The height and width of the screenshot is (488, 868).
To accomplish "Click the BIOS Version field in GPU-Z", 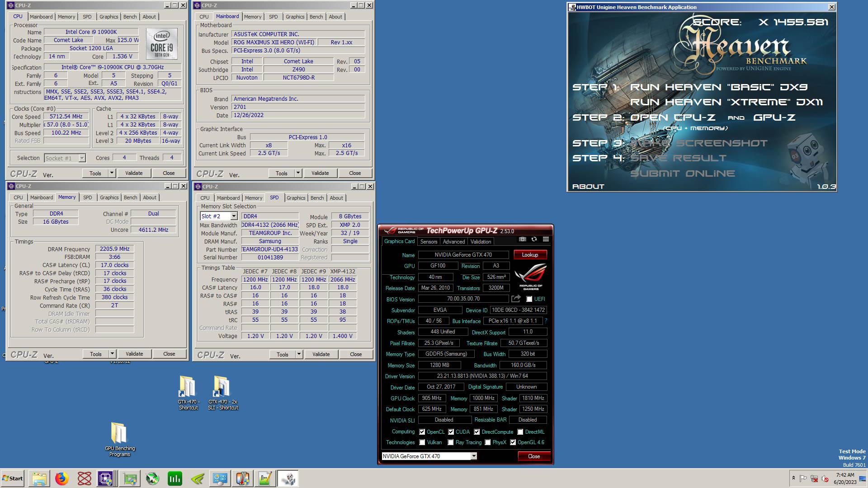I will (463, 299).
